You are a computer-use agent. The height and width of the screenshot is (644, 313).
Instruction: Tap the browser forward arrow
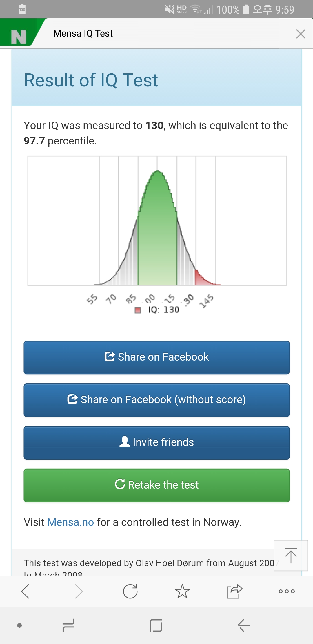coord(78,591)
